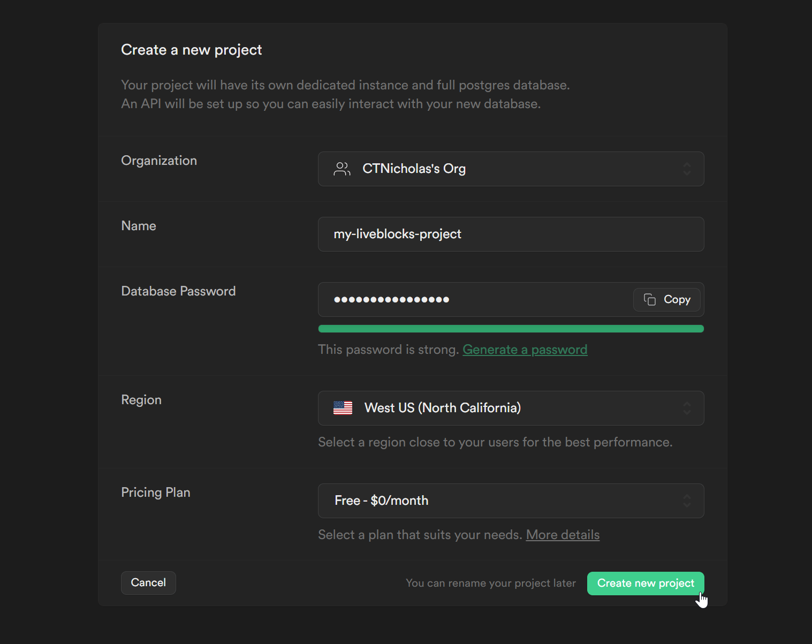Open the Region selector showing West US
812x644 pixels.
click(511, 408)
